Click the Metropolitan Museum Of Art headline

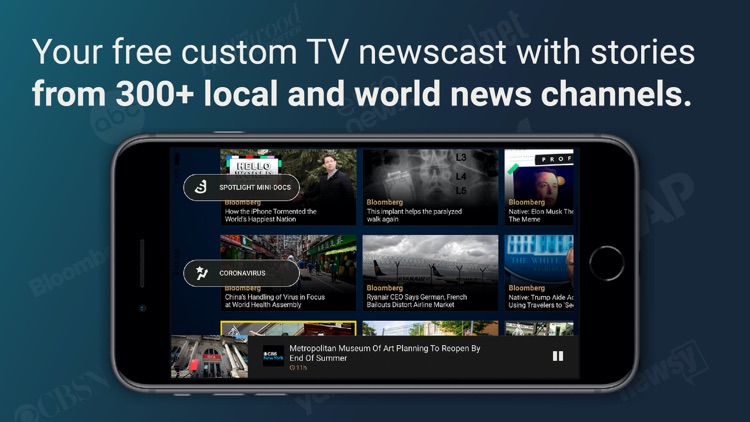[x=385, y=353]
